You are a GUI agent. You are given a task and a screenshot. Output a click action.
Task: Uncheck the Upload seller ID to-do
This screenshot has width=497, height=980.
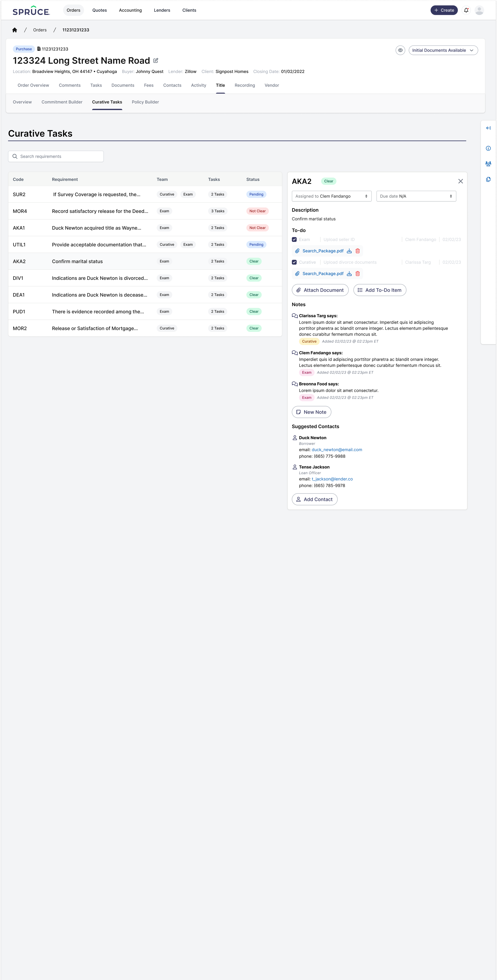[x=294, y=240]
